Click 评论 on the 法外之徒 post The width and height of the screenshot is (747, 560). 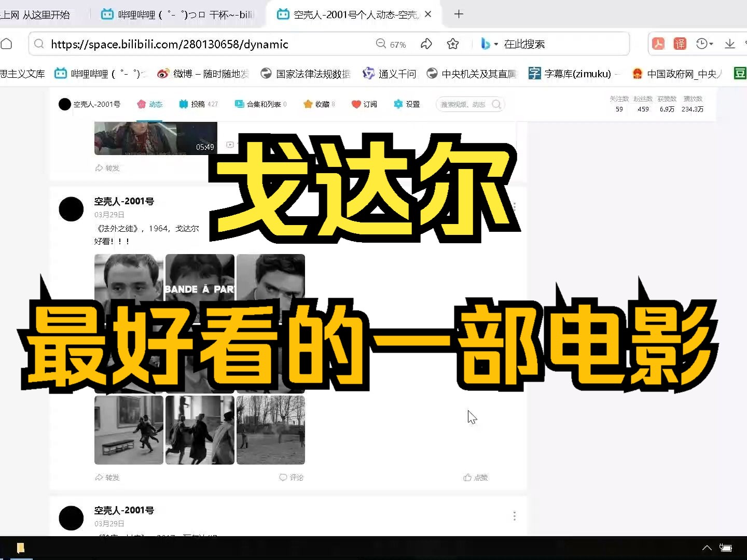click(x=291, y=478)
